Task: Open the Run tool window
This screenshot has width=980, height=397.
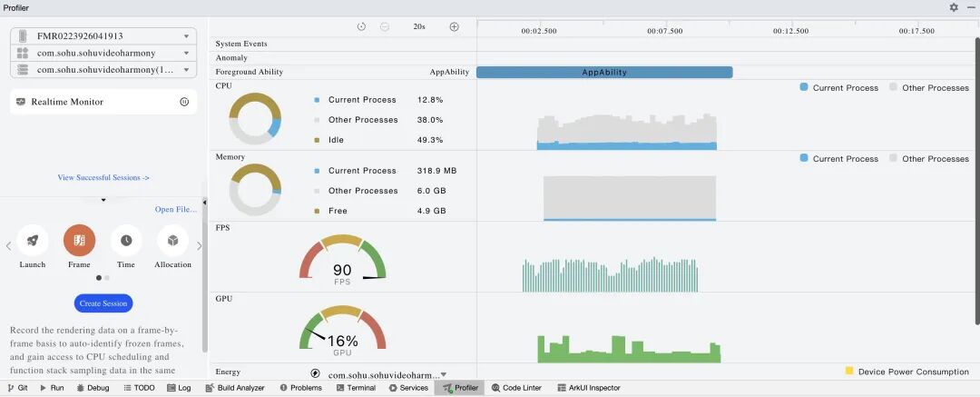Action: (x=52, y=388)
